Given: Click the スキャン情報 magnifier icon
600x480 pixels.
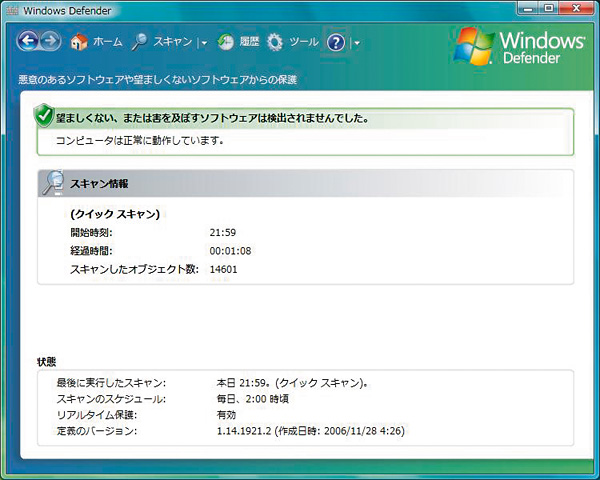Looking at the screenshot, I should click(53, 183).
